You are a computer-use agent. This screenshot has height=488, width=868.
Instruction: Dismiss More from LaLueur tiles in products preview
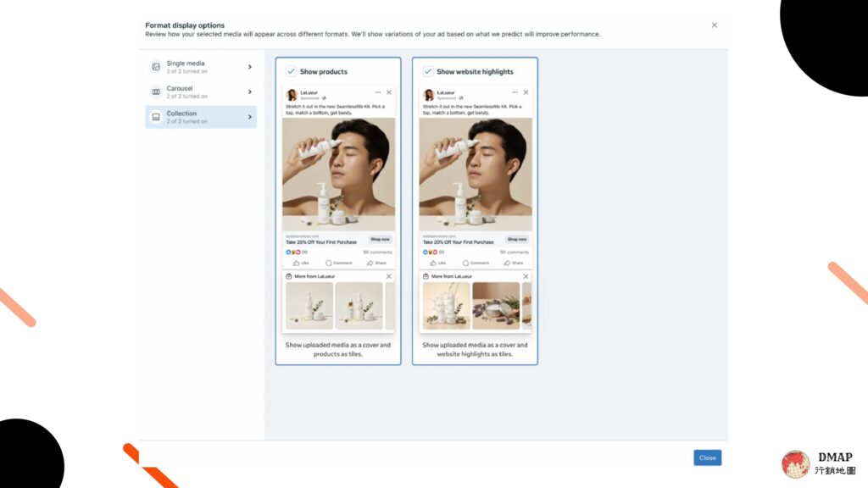click(388, 276)
